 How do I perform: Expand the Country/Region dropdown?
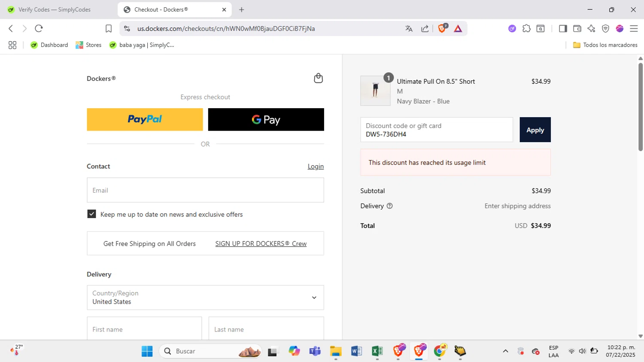pos(205,298)
